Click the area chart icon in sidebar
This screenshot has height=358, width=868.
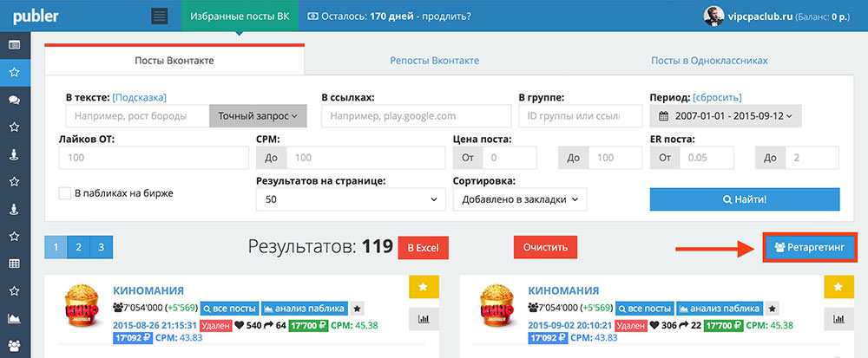tap(14, 319)
